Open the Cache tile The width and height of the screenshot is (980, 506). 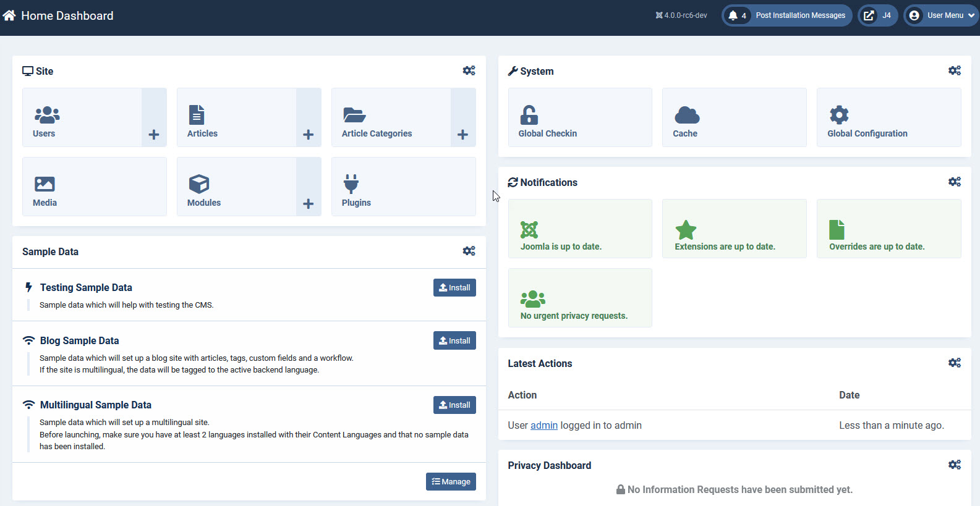pos(735,117)
